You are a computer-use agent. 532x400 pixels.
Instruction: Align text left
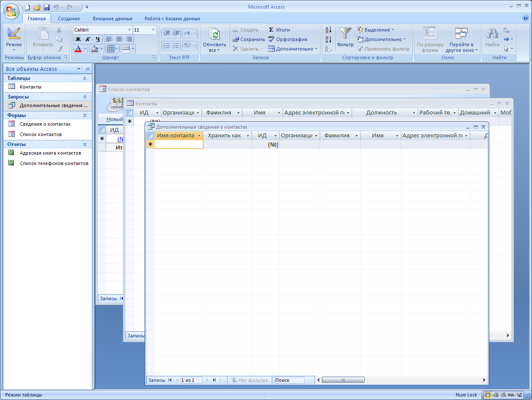109,39
